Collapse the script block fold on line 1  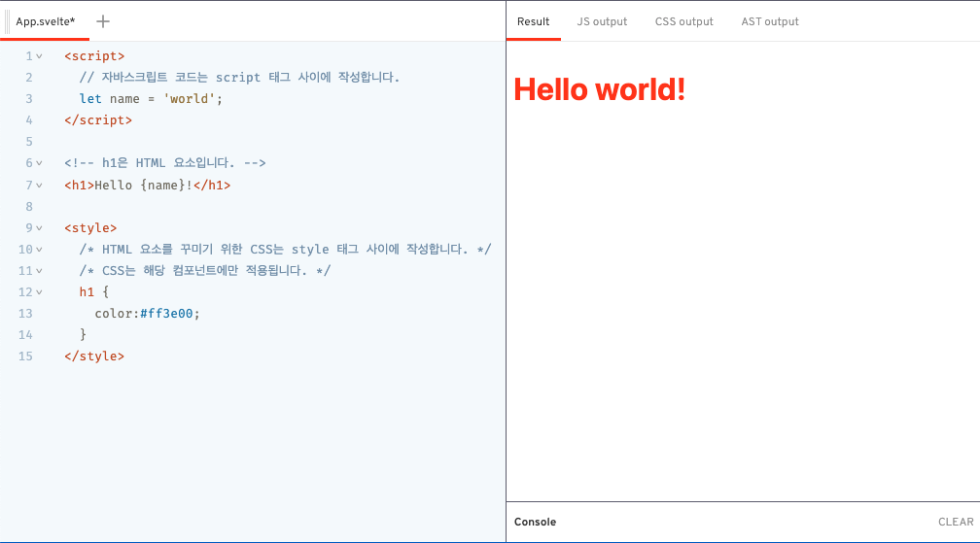tap(39, 56)
